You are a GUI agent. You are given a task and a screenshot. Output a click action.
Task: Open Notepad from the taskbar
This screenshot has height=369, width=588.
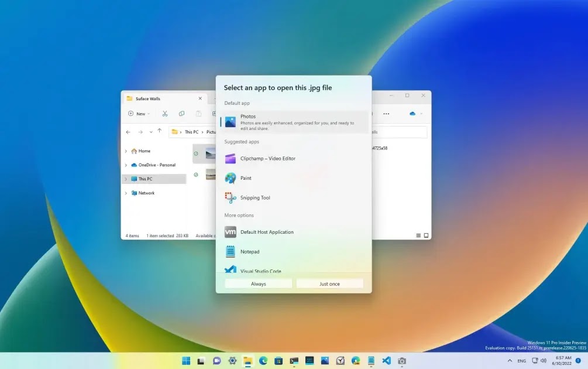coord(371,361)
